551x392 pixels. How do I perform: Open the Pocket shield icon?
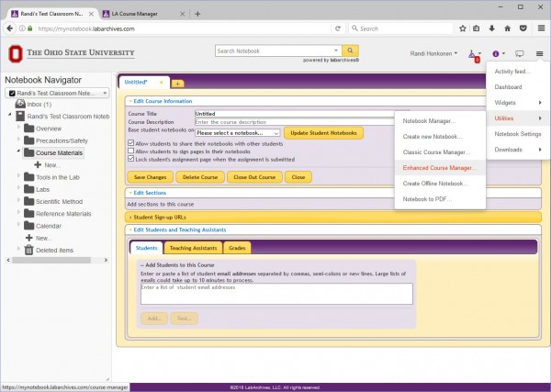pos(523,28)
